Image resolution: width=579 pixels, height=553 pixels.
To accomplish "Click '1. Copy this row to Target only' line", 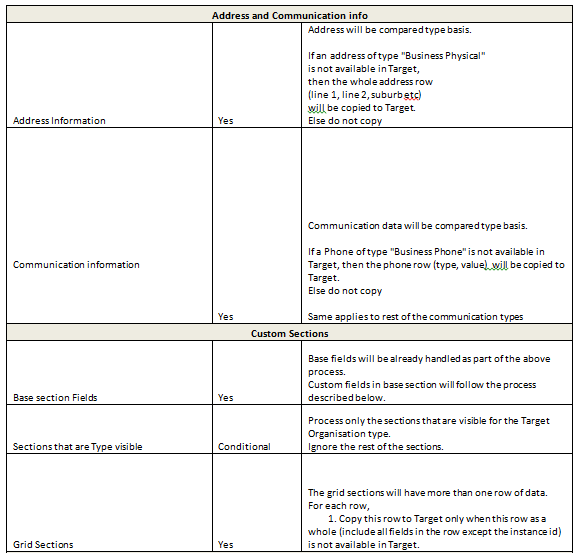I will [437, 519].
